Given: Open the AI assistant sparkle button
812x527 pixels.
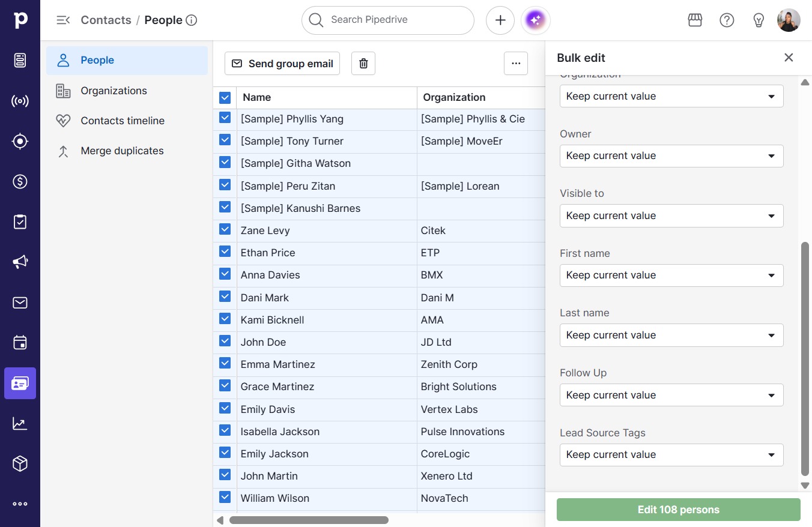Looking at the screenshot, I should pos(536,20).
